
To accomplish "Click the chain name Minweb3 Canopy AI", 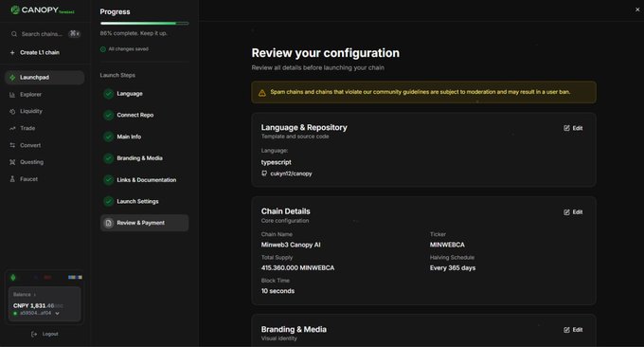I will pyautogui.click(x=291, y=245).
